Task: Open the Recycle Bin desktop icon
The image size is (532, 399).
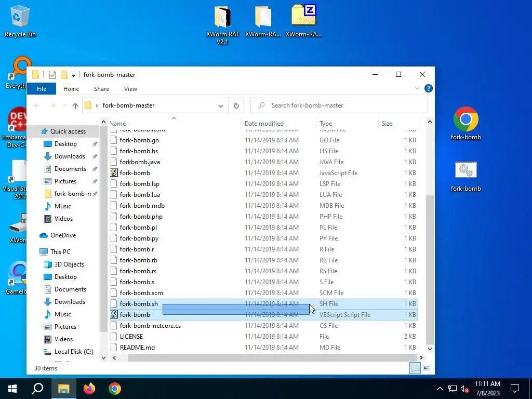Action: [x=20, y=21]
